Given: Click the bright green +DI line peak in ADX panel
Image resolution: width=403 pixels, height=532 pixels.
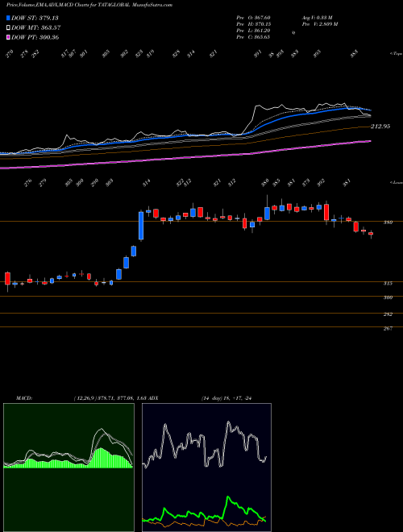Looking at the screenshot, I should pos(228,497).
